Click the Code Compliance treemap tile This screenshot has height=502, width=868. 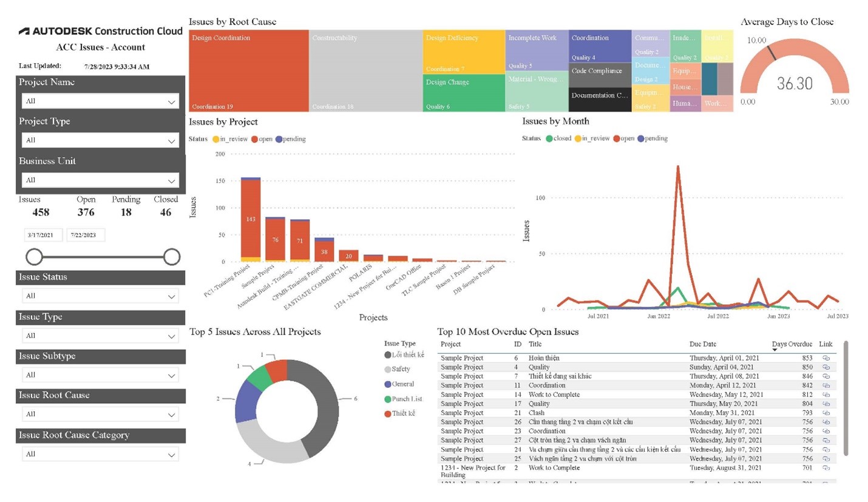pos(600,75)
